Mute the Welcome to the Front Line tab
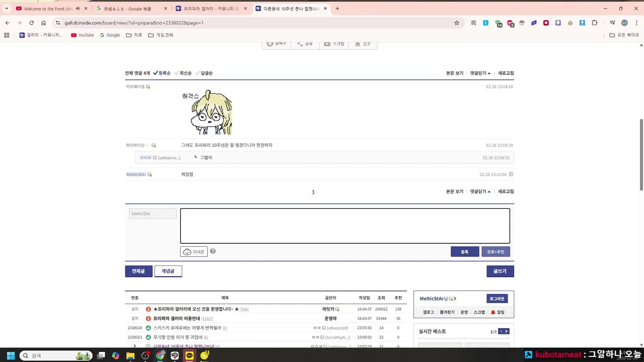644x362 pixels. click(x=78, y=9)
